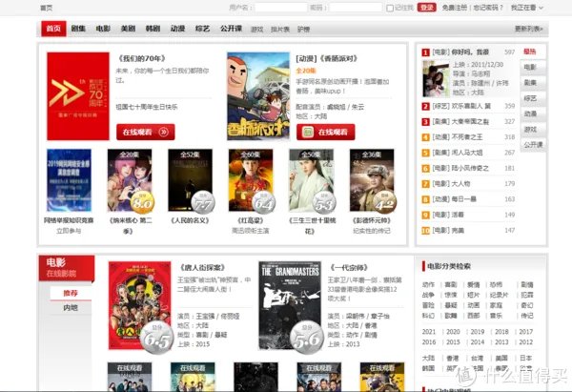Open rank 4 [动漫] 不死者之王 entry
Viewport: 572px width, 392px height.
tap(458, 137)
